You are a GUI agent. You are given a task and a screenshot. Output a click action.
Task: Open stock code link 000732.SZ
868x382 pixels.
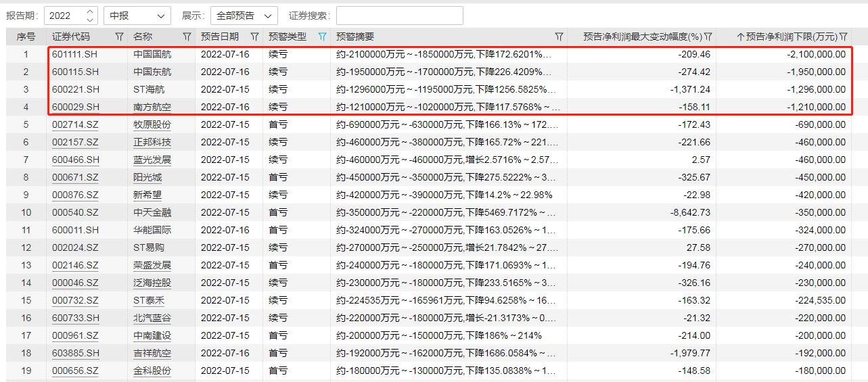click(75, 300)
